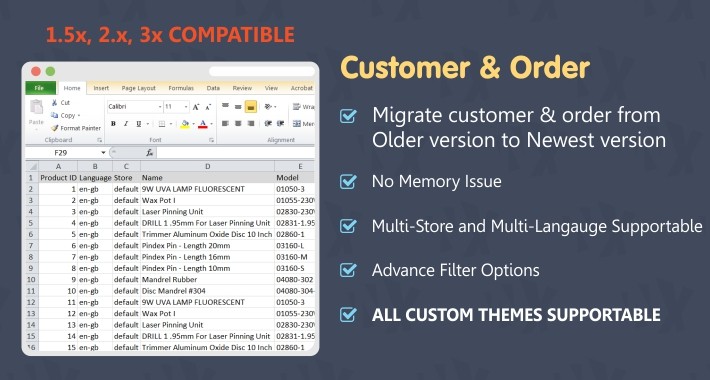Screen dimensions: 710x380
Task: Switch to the View tab
Action: (x=271, y=88)
